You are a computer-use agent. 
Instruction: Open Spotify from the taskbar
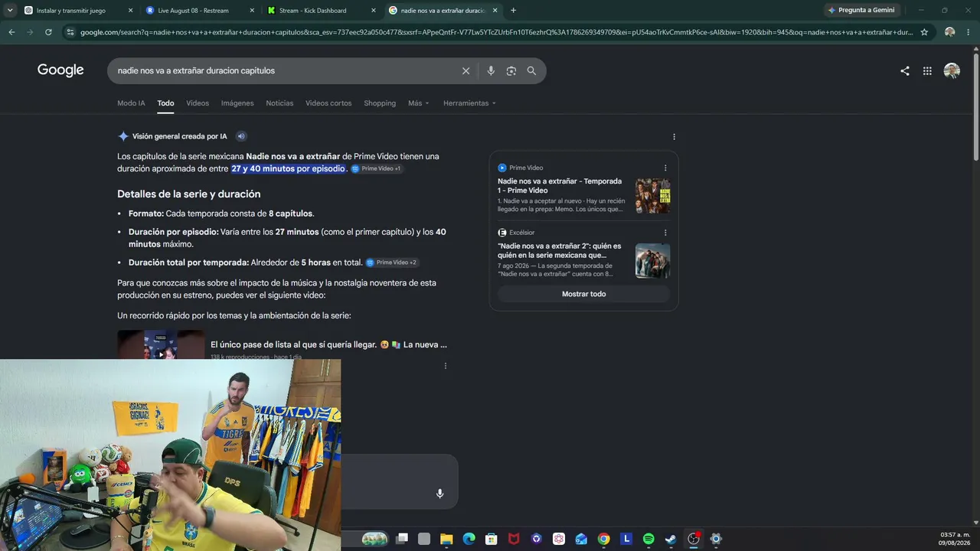click(648, 539)
